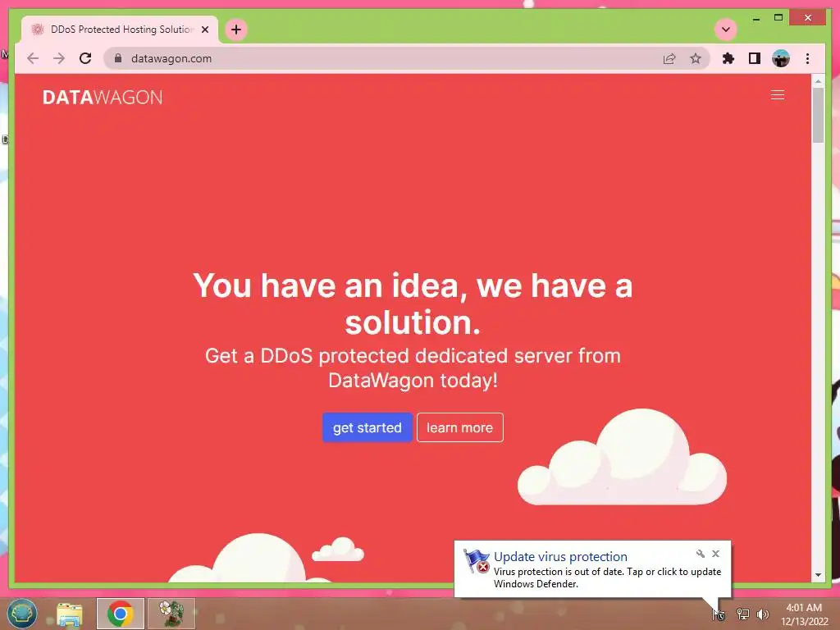This screenshot has width=840, height=630.
Task: Open the Chrome three-dot menu
Action: [x=807, y=58]
